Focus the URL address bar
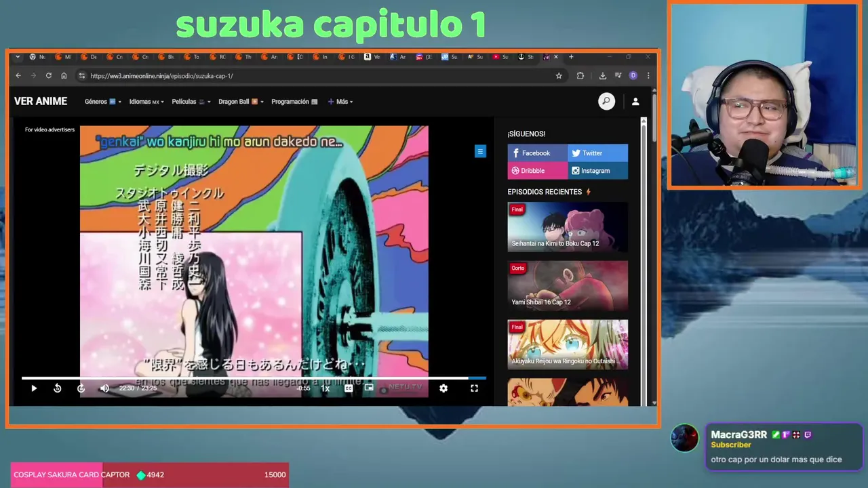 319,76
